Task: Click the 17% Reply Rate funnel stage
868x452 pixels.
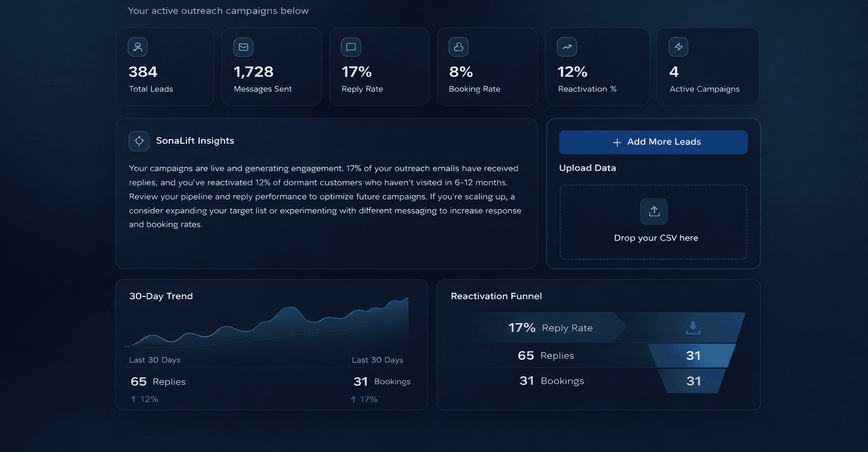Action: pyautogui.click(x=550, y=327)
